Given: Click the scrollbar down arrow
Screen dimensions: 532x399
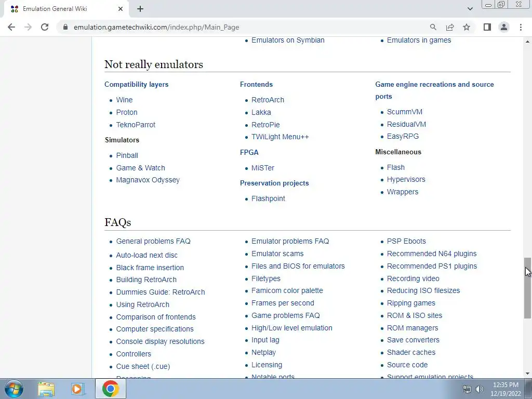Looking at the screenshot, I should point(527,374).
